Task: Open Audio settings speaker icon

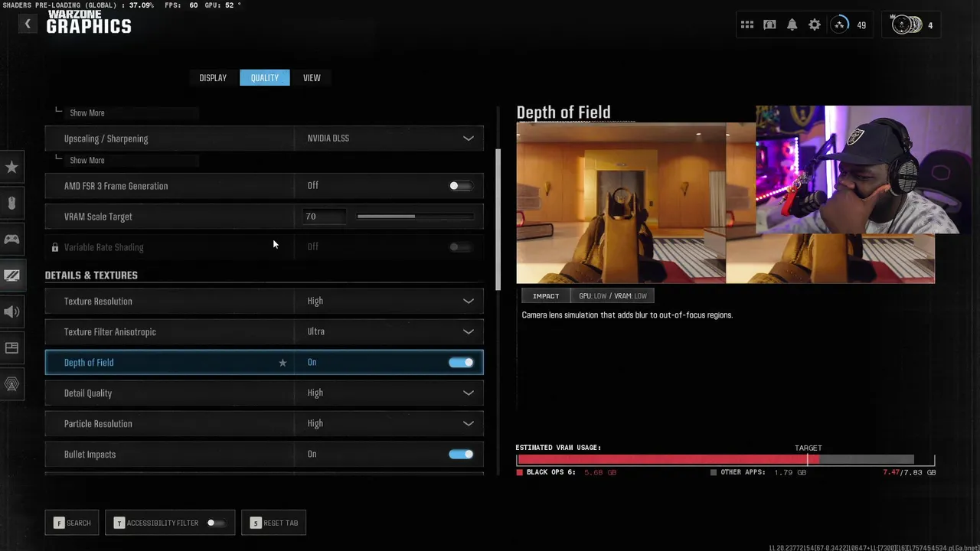Action: (11, 311)
